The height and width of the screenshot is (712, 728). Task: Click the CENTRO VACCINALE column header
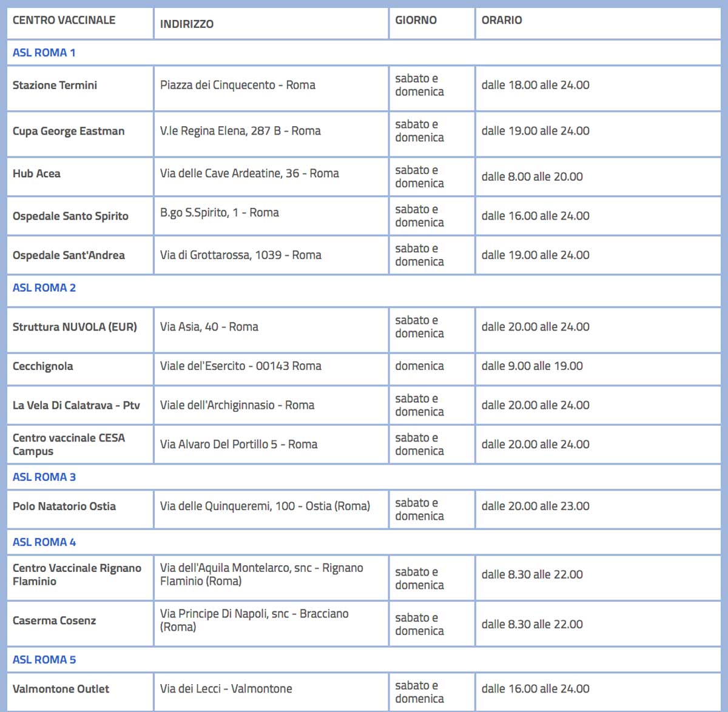pos(64,20)
